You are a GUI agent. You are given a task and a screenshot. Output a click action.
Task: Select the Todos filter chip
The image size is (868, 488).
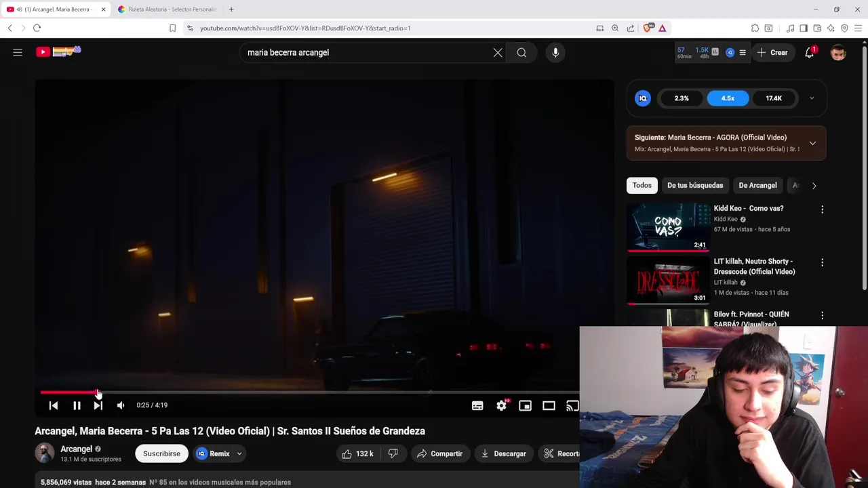click(x=642, y=185)
